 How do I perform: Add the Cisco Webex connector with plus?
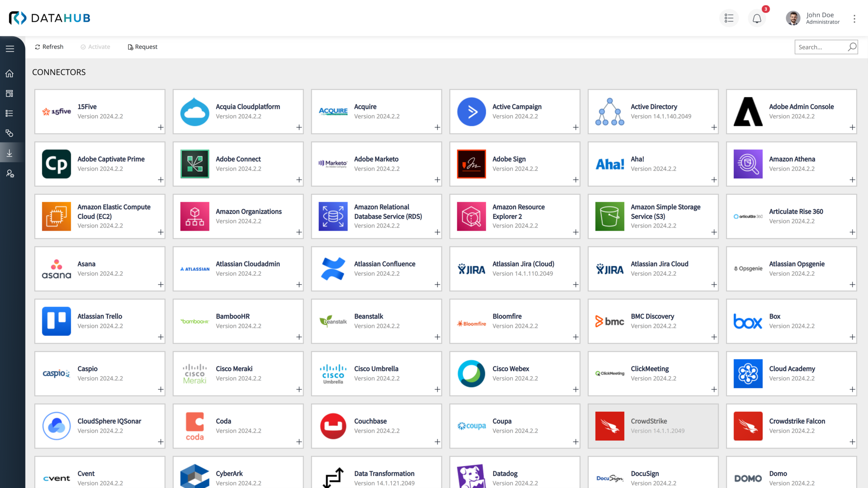pyautogui.click(x=576, y=390)
